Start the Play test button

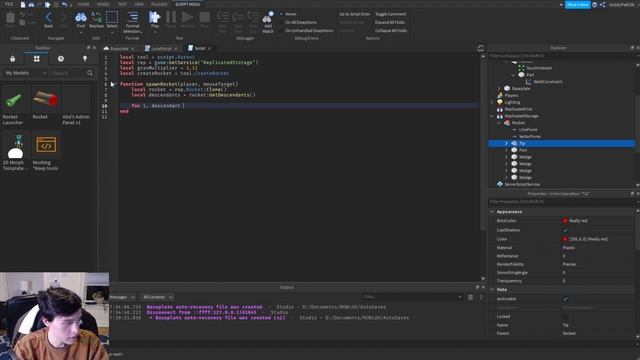click(x=154, y=18)
